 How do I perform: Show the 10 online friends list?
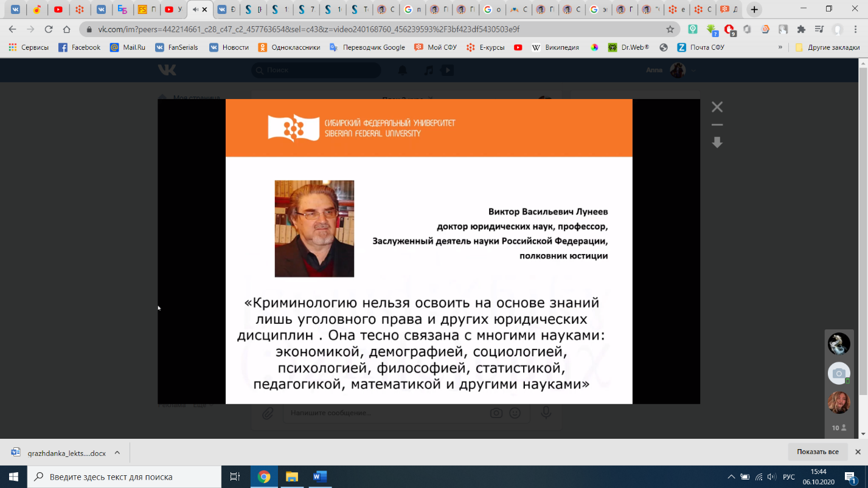click(x=839, y=428)
